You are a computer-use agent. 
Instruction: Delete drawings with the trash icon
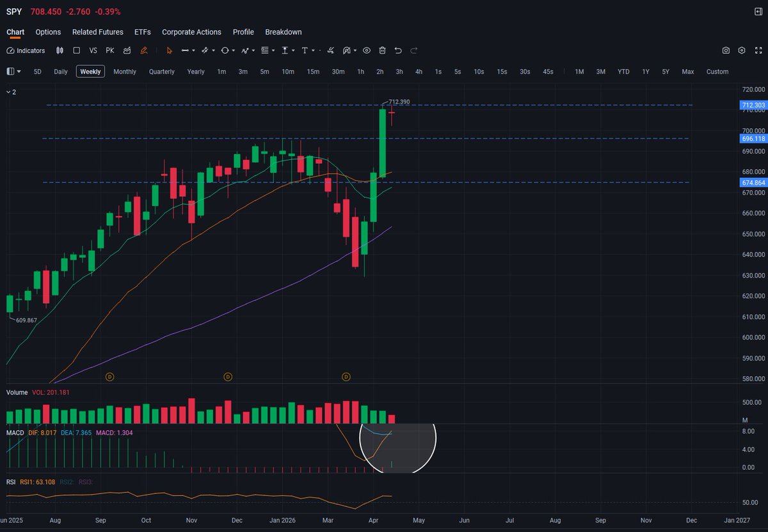(382, 51)
